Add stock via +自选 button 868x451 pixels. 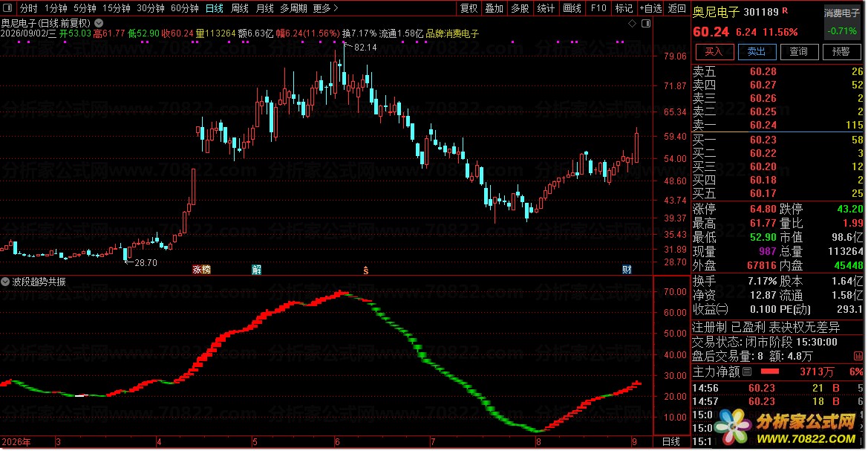(650, 8)
